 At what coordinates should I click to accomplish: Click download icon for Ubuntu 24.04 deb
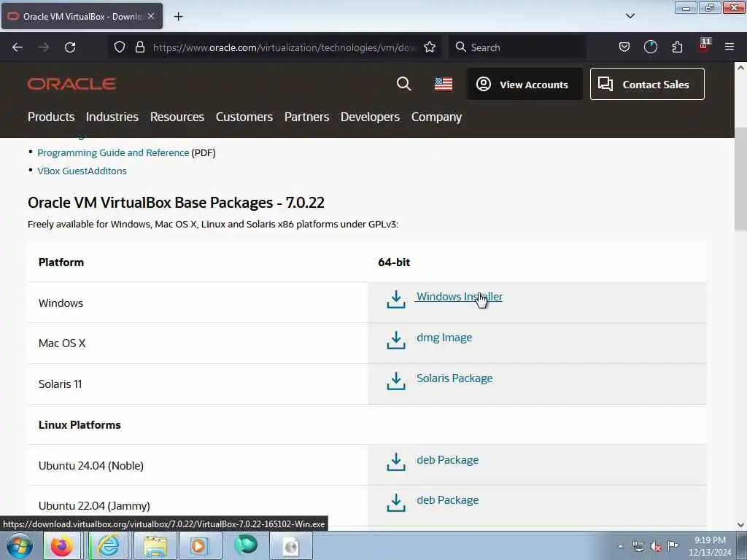point(396,462)
